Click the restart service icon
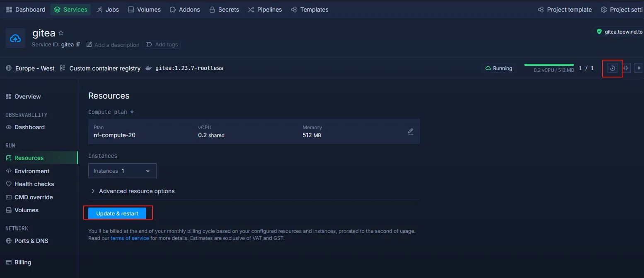This screenshot has height=278, width=644. click(x=613, y=68)
